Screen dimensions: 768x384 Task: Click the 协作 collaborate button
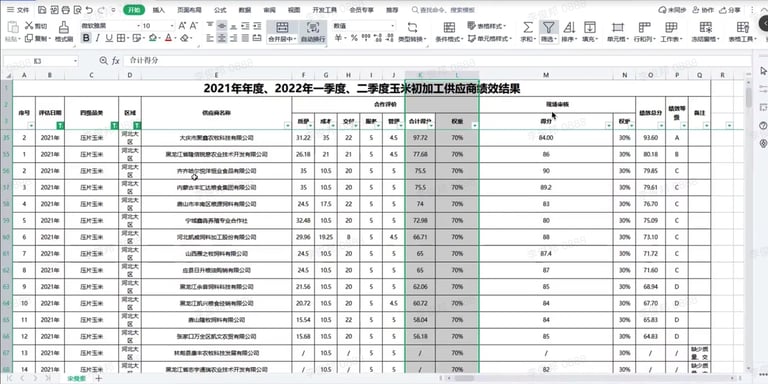point(703,10)
